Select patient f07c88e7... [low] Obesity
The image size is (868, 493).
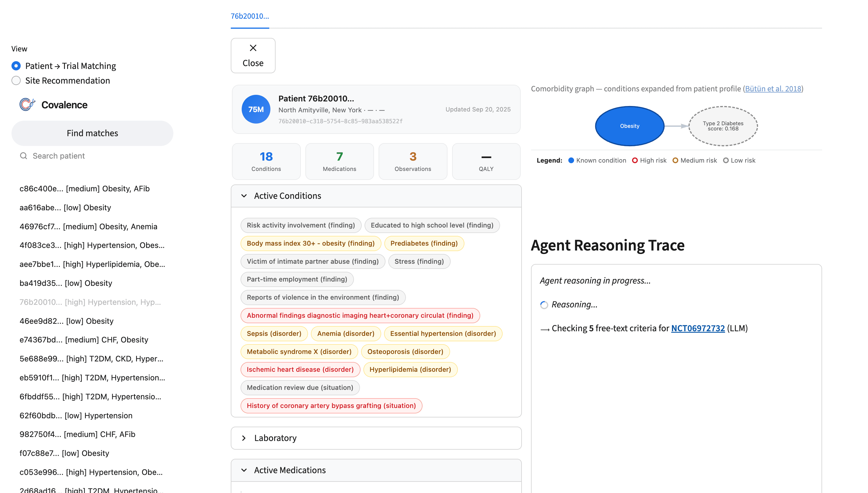click(x=64, y=453)
